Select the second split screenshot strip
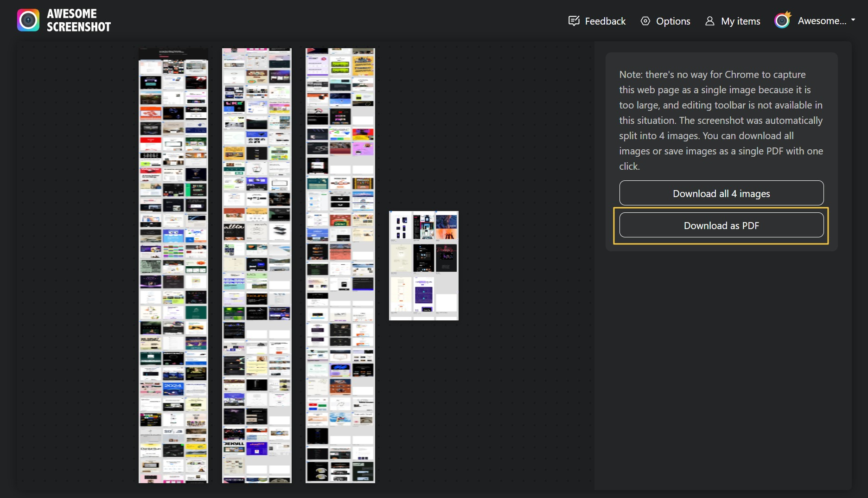Screen dimensions: 868x498 257,265
